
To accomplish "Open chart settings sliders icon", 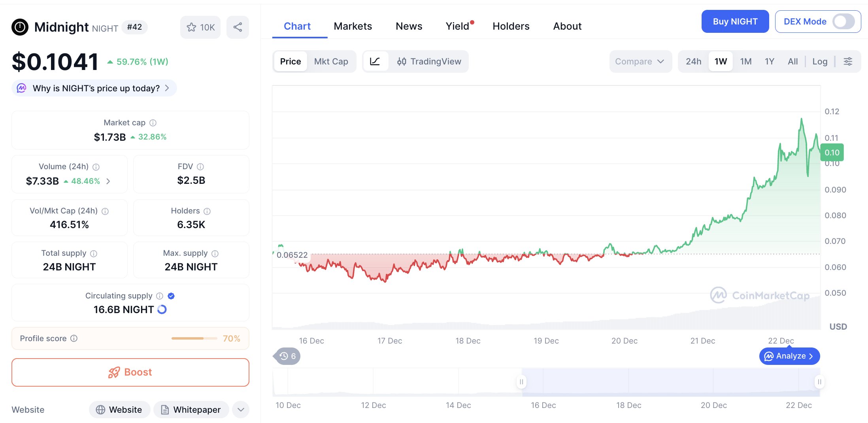I will (x=847, y=61).
